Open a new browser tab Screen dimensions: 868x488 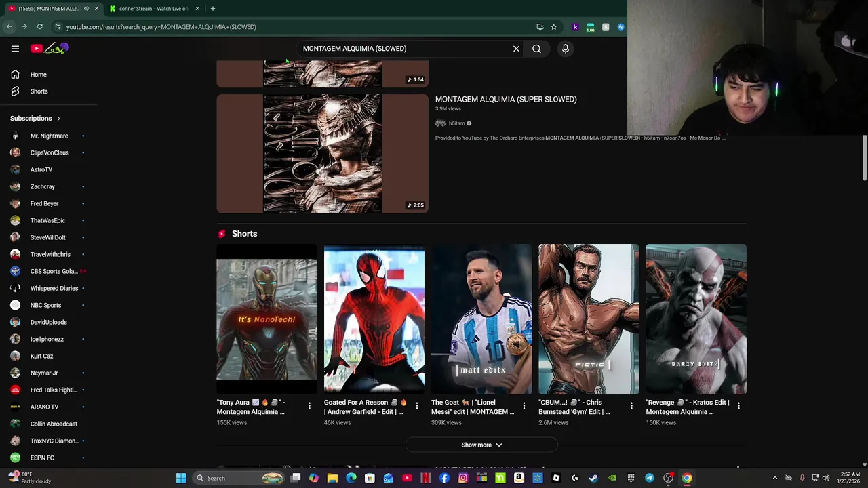pyautogui.click(x=212, y=9)
